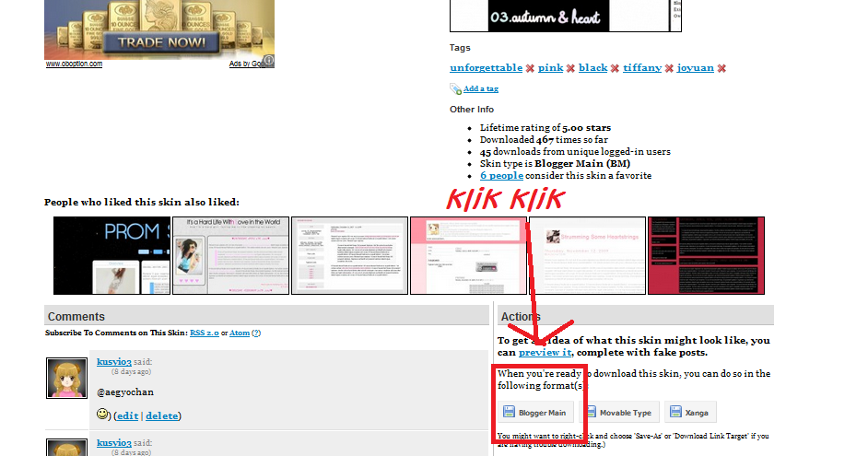This screenshot has height=456, width=868.
Task: Click 'Skin type is Blogger Main (BM)' text
Action: (x=555, y=163)
